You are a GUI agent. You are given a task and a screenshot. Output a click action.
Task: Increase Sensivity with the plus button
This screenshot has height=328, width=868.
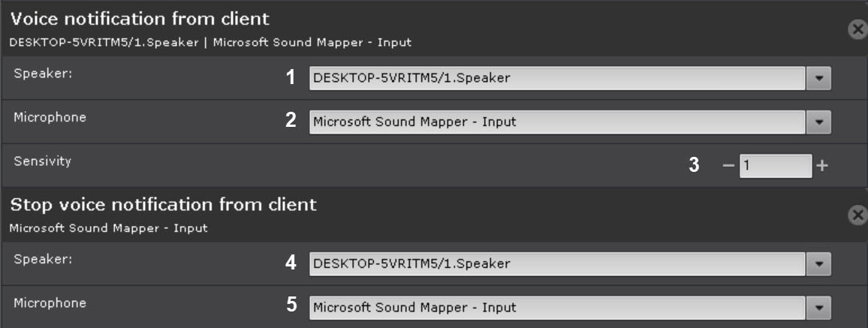point(822,166)
